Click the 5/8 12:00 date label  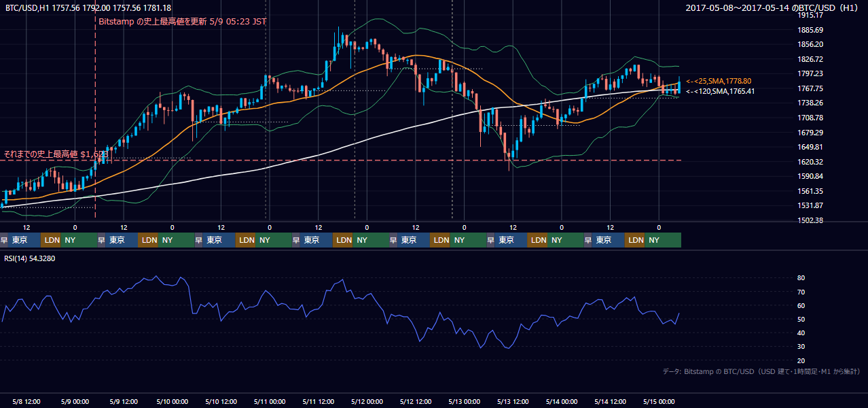point(26,401)
